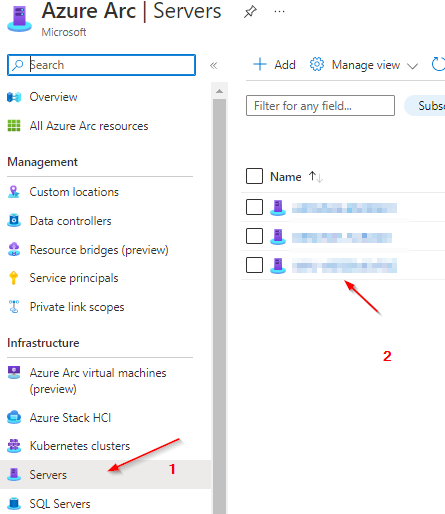Viewport: 445px width, 514px height.
Task: Click the Private link scopes icon
Action: pos(14,307)
